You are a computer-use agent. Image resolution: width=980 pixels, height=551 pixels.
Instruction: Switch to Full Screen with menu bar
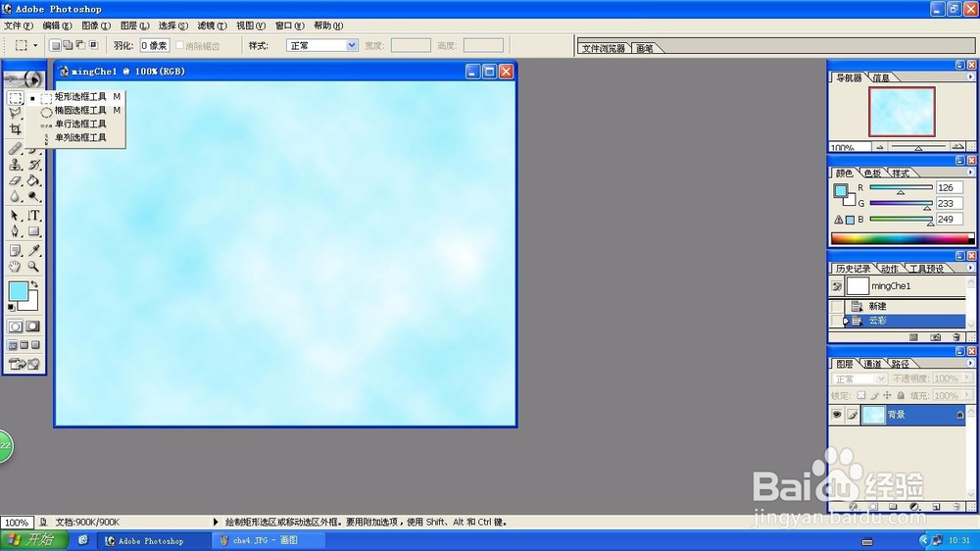(24, 345)
